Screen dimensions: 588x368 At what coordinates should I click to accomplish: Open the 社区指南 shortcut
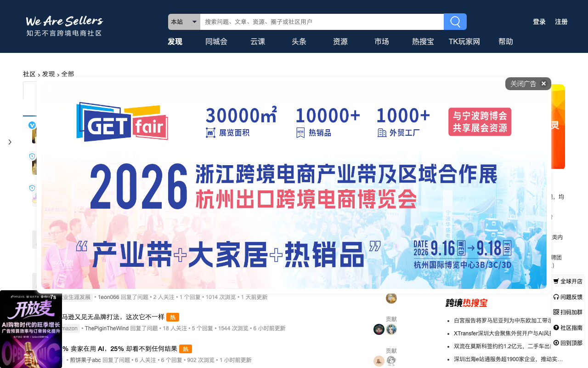(x=568, y=328)
